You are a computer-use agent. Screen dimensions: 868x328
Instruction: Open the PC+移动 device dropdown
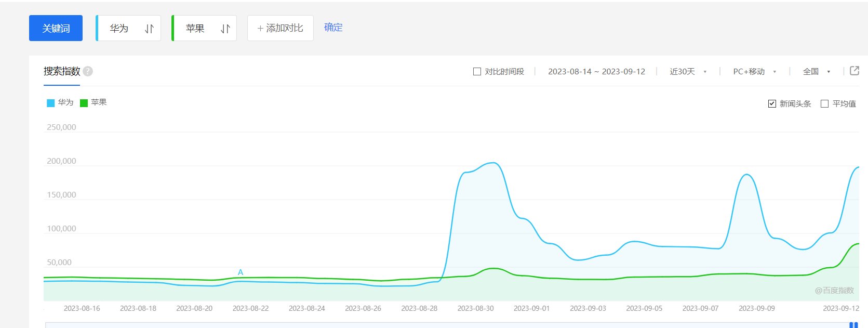pyautogui.click(x=755, y=72)
